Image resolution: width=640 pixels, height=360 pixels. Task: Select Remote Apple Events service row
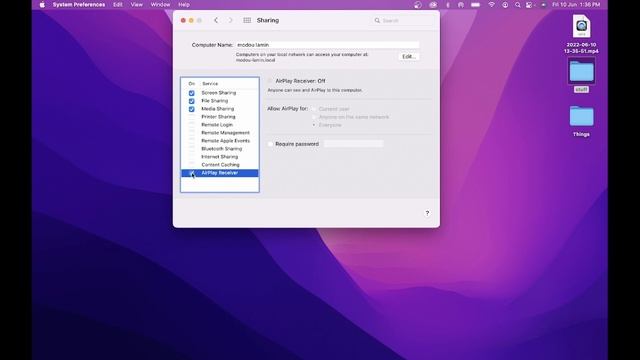coord(220,141)
